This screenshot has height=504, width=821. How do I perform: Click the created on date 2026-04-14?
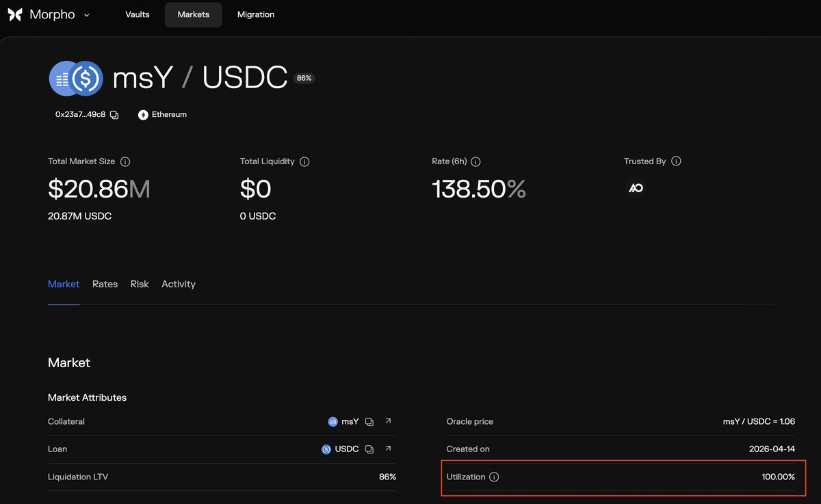772,449
